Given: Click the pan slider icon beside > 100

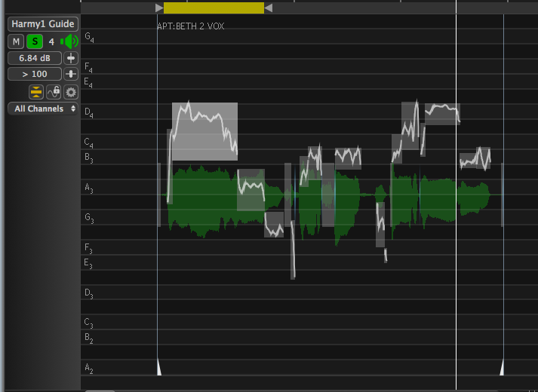Looking at the screenshot, I should 71,74.
